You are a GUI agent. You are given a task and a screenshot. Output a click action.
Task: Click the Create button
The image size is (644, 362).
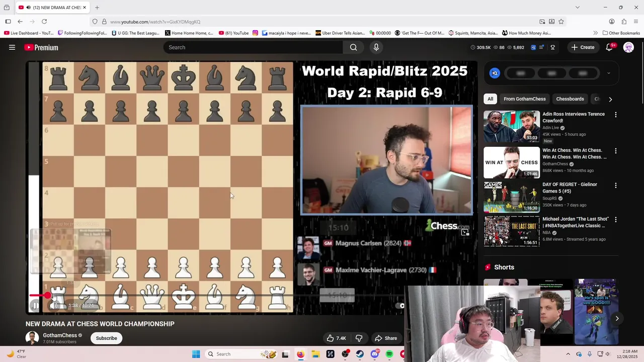(583, 47)
